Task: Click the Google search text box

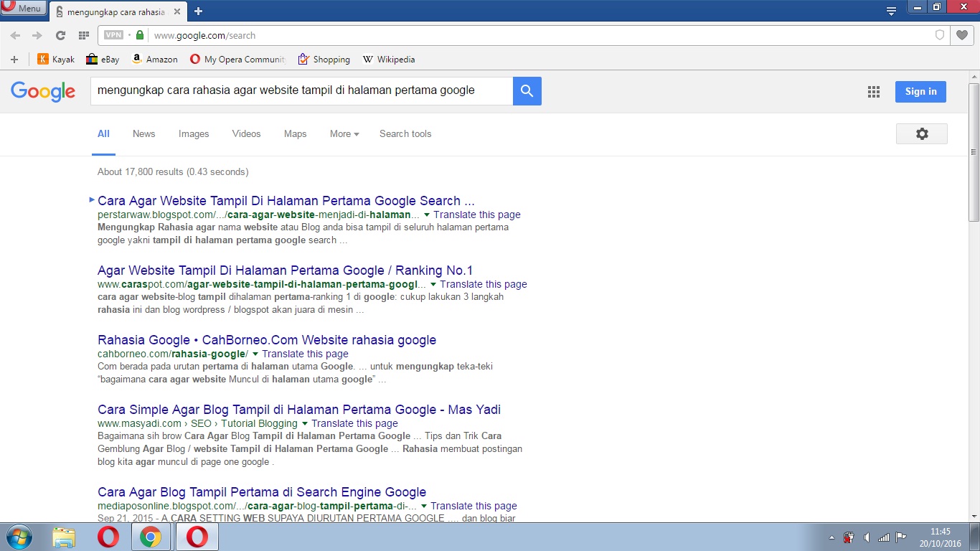Action: 301,90
